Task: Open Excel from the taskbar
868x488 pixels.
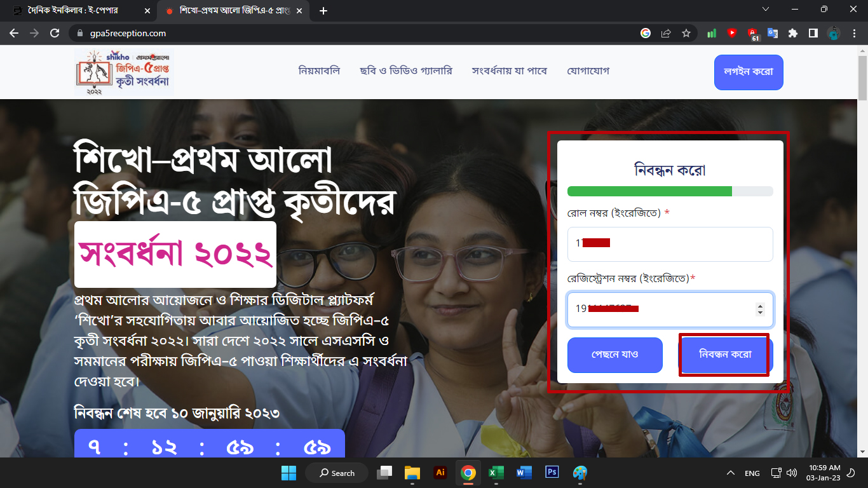Action: (496, 473)
